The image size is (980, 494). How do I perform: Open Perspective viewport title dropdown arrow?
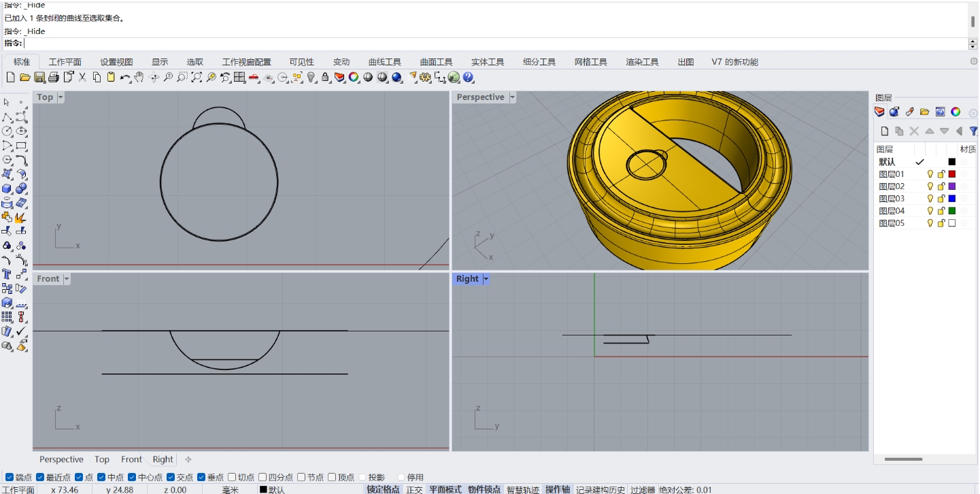click(512, 97)
